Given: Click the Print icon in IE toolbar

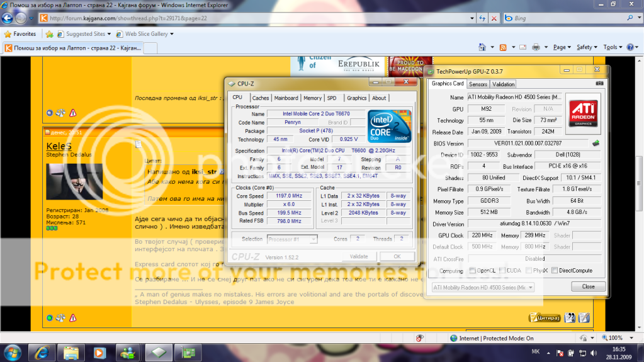Looking at the screenshot, I should click(536, 47).
